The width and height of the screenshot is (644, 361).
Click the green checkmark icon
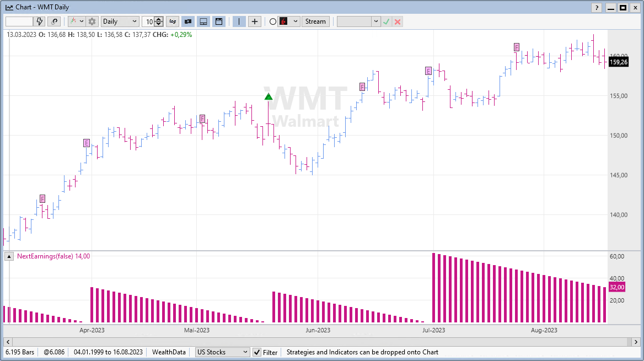[x=386, y=21]
